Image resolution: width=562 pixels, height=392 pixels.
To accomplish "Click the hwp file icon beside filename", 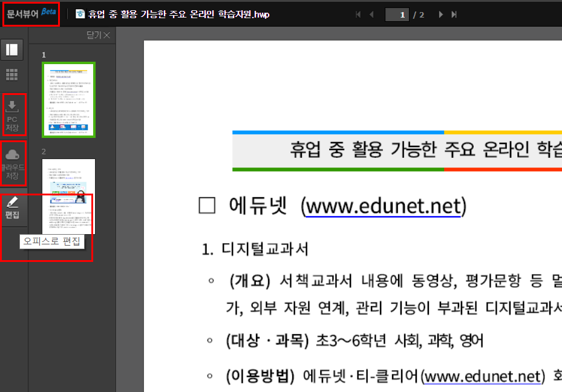I will [80, 14].
